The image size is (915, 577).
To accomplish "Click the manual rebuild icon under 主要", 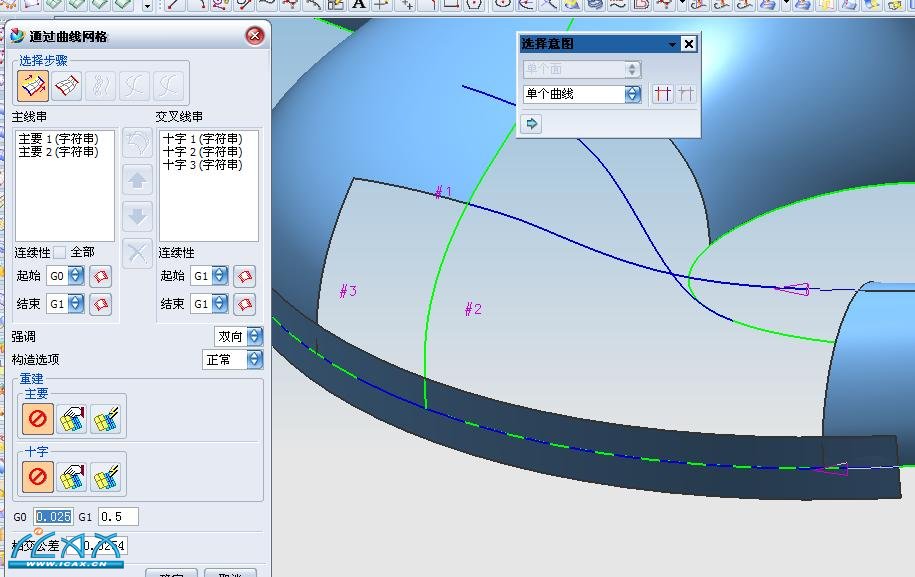I will point(72,420).
